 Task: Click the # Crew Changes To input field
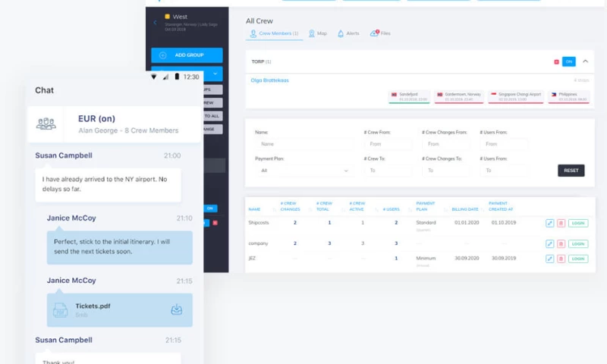click(x=446, y=171)
